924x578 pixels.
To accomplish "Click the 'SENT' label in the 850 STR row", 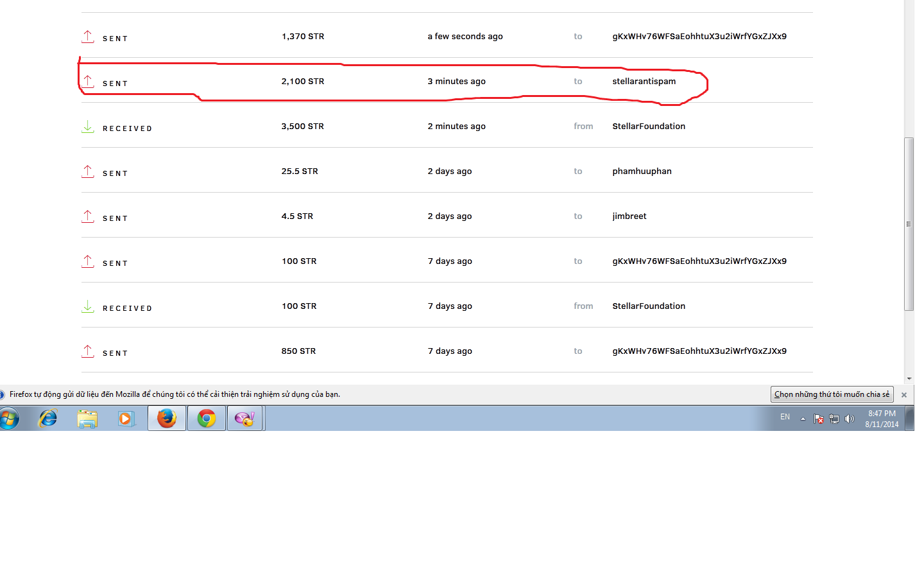I will pyautogui.click(x=116, y=353).
